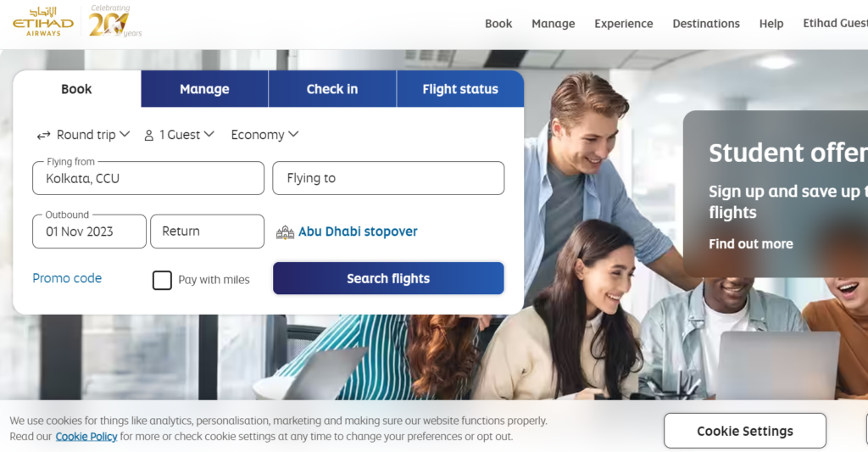Toggle the Pay with miles checkbox
The image size is (868, 452).
pyautogui.click(x=162, y=281)
